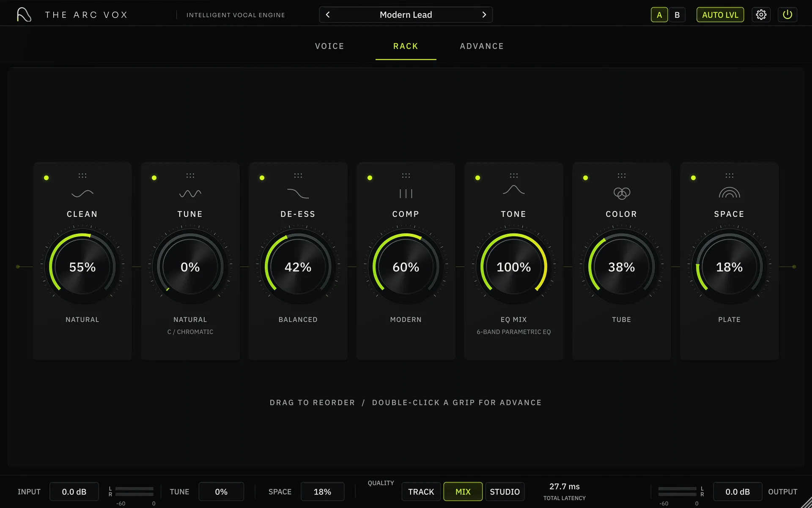Click the SPACE module drag grip
The height and width of the screenshot is (508, 812).
coord(730,175)
